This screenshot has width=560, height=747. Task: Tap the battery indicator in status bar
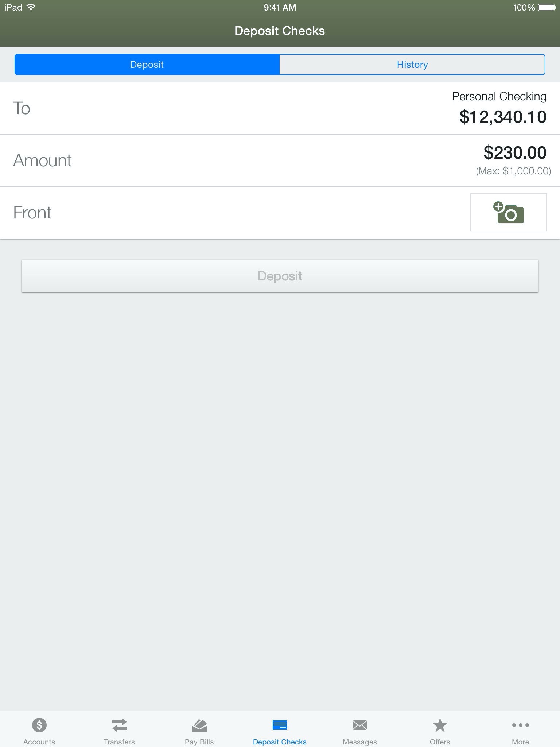tap(547, 8)
